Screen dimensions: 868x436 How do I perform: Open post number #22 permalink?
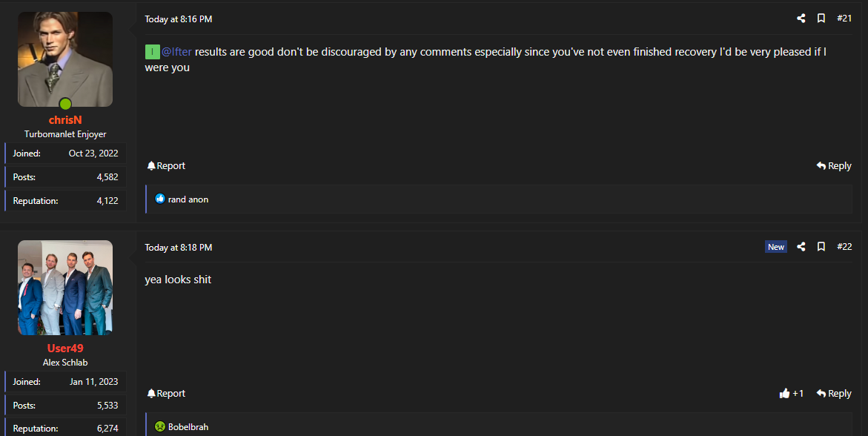(x=844, y=247)
